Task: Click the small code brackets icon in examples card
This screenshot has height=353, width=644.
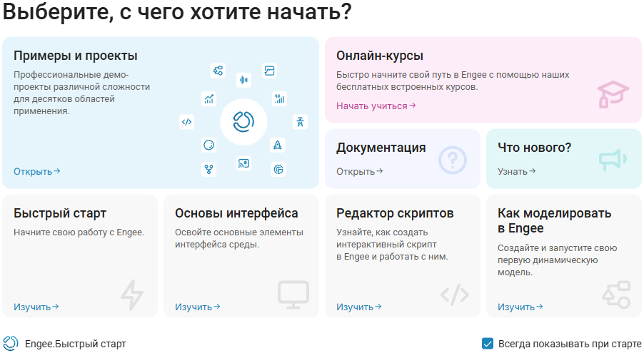Action: pos(187,121)
